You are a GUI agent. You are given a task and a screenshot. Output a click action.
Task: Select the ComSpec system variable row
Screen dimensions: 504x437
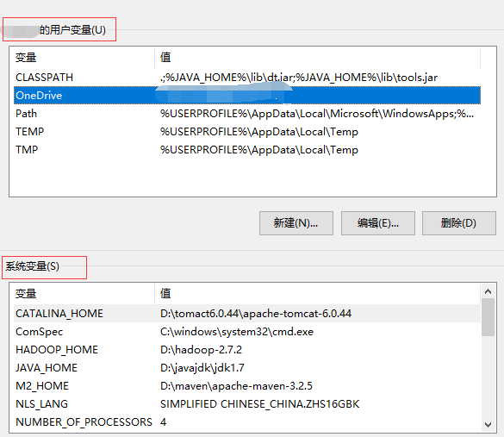[x=247, y=332]
